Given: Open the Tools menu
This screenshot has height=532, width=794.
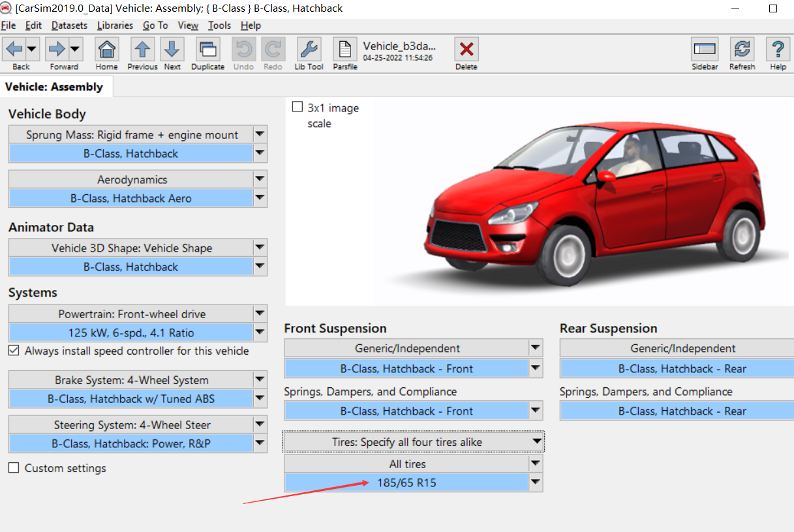Looking at the screenshot, I should (x=219, y=25).
